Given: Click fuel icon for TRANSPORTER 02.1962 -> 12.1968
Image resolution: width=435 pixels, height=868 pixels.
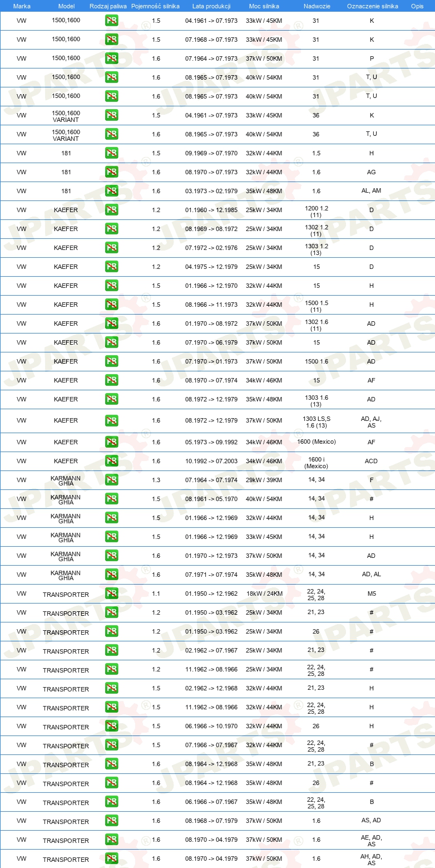Looking at the screenshot, I should tap(111, 688).
